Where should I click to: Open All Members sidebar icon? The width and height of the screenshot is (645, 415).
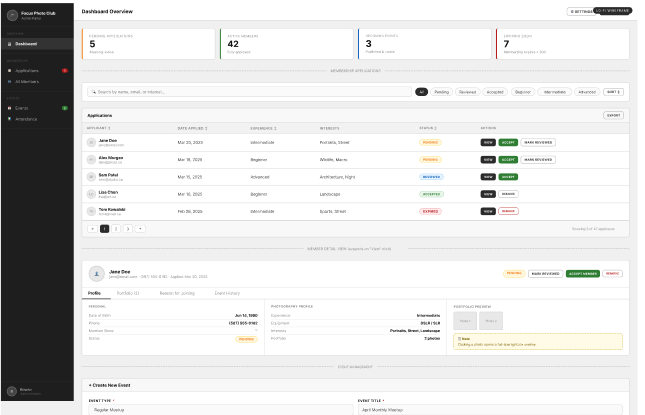click(x=10, y=81)
